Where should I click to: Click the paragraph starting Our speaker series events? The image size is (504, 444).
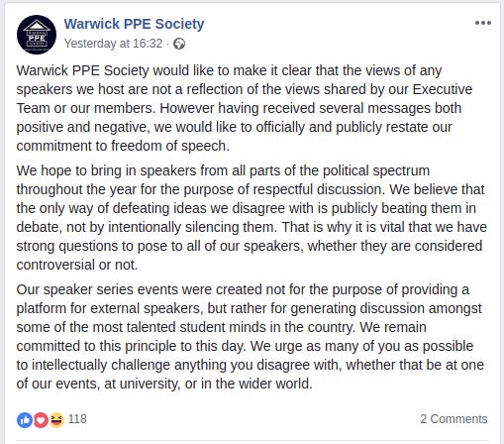tap(250, 337)
